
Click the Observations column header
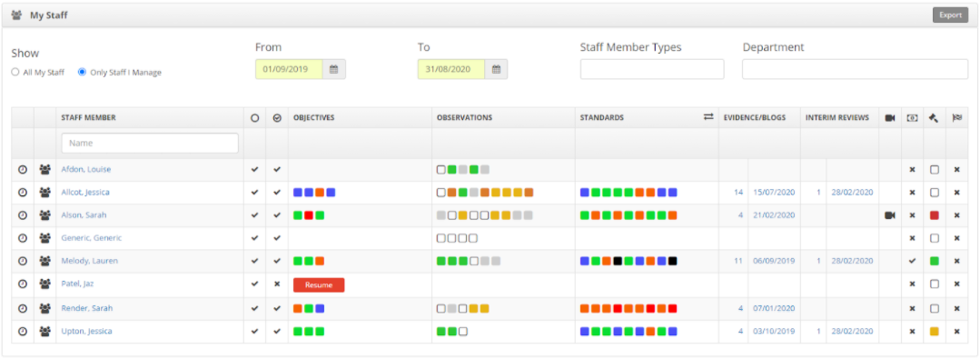click(464, 117)
